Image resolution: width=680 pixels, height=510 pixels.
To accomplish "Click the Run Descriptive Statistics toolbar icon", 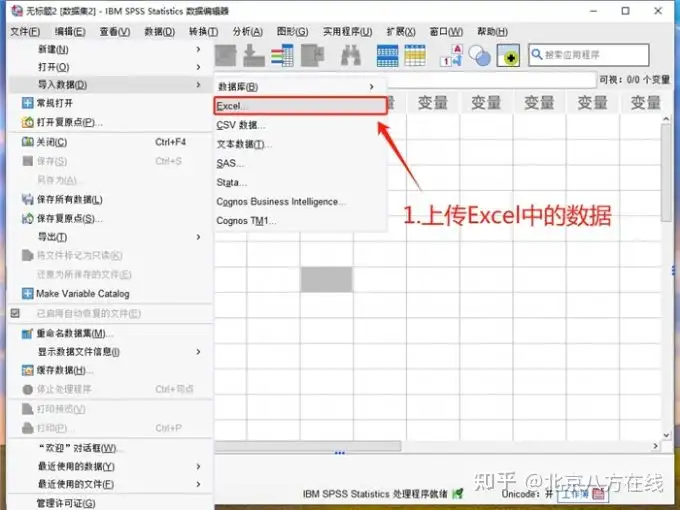I will (x=313, y=56).
